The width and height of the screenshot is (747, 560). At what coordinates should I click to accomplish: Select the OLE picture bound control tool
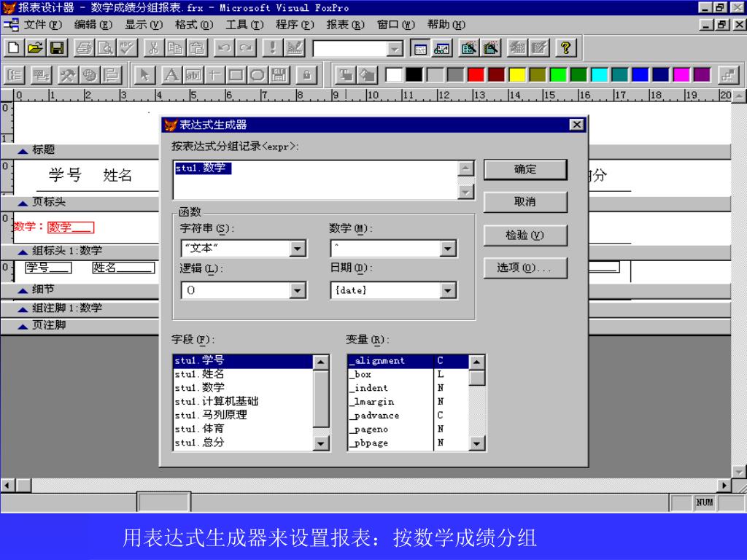pyautogui.click(x=279, y=75)
